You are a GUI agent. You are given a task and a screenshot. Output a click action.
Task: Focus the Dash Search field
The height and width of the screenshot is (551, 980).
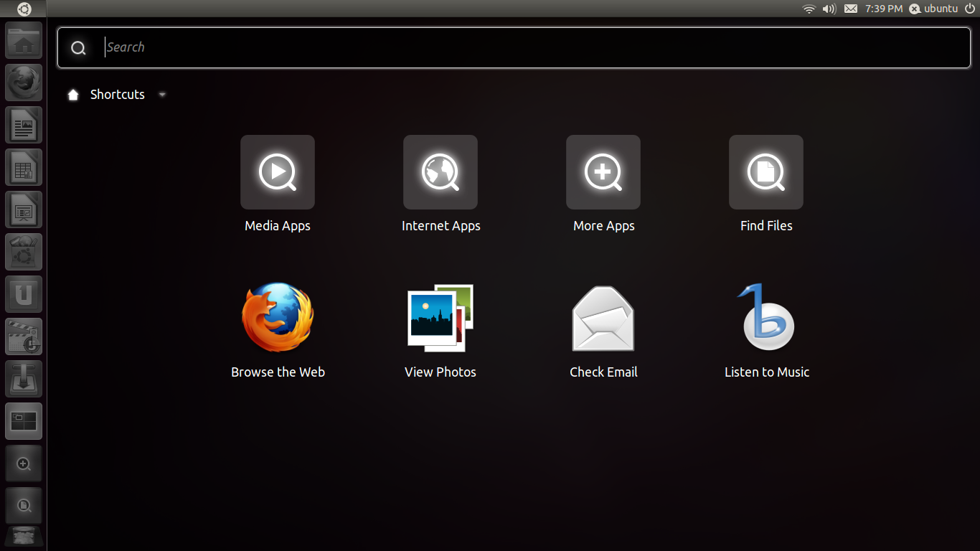tap(514, 48)
